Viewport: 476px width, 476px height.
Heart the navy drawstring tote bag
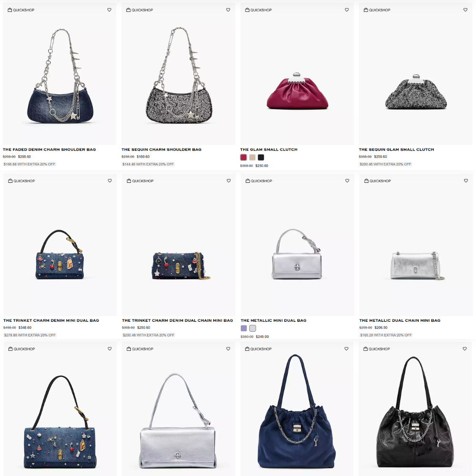[347, 349]
